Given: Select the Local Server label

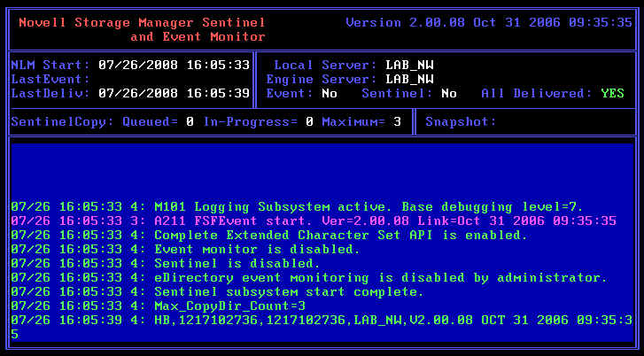Looking at the screenshot, I should tap(325, 65).
